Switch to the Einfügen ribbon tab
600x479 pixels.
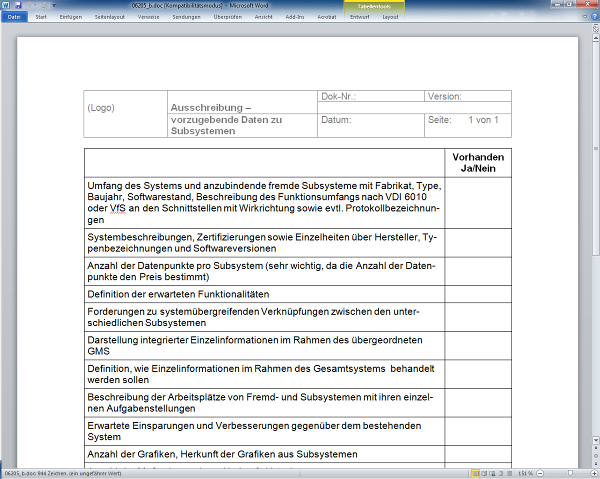(71, 17)
